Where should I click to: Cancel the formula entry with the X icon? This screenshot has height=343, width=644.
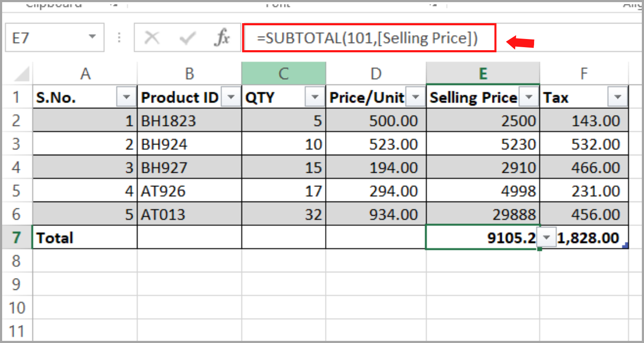pyautogui.click(x=152, y=37)
